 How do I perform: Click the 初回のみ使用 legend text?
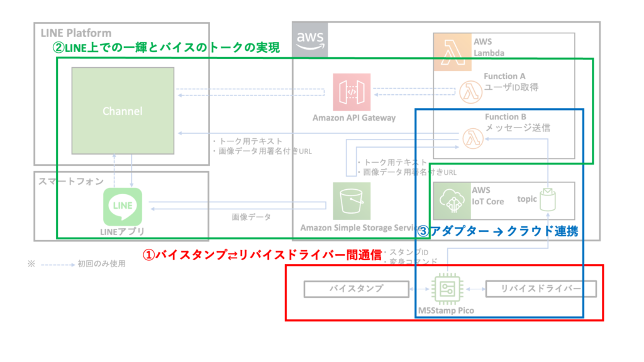coord(101,264)
